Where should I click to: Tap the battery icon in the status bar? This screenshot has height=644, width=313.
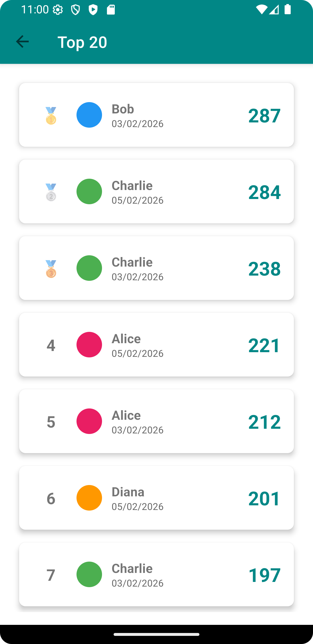[287, 10]
